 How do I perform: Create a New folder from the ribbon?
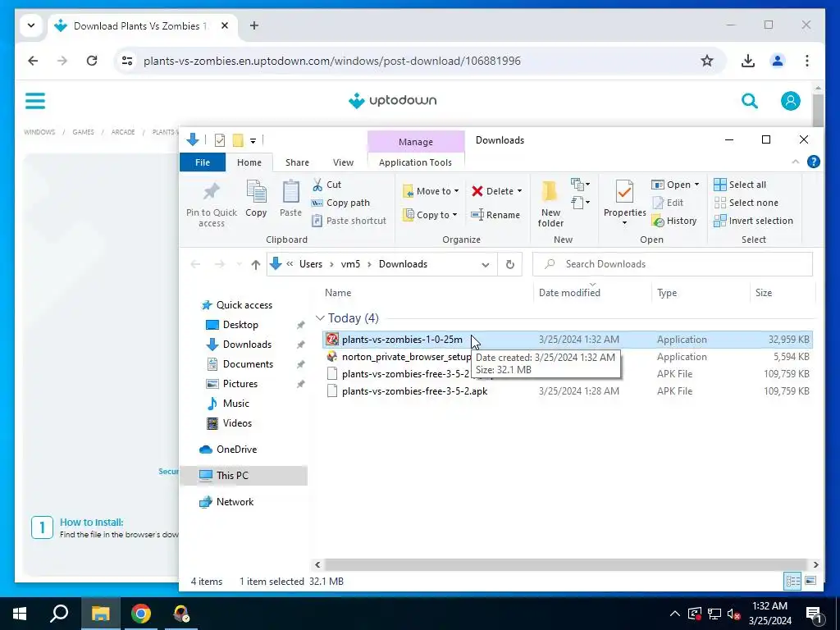point(550,203)
